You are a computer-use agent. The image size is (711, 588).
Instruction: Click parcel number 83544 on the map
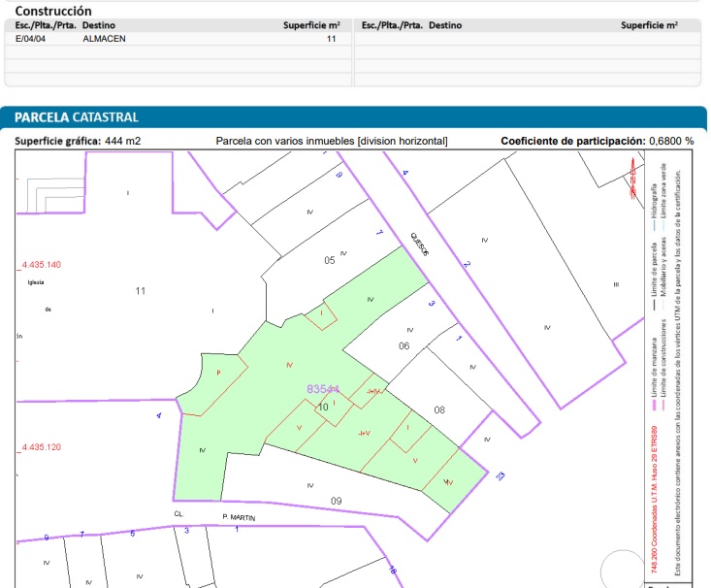point(323,388)
